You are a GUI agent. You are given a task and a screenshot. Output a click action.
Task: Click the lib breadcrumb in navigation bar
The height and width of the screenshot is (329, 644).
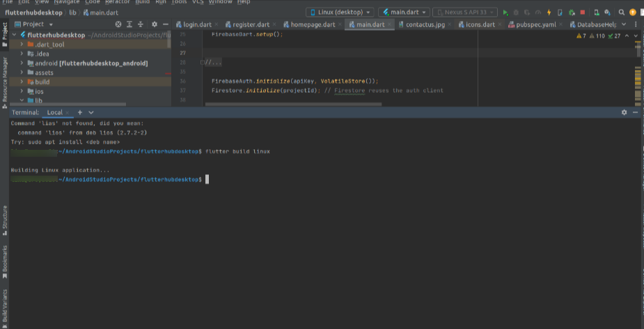coord(73,13)
